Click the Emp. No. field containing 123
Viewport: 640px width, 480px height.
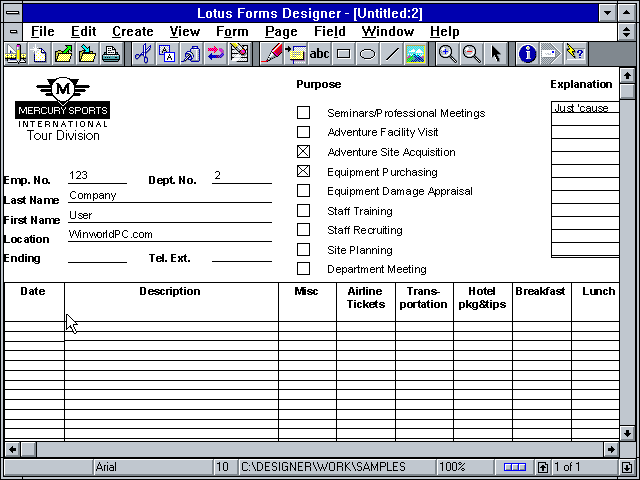point(98,176)
